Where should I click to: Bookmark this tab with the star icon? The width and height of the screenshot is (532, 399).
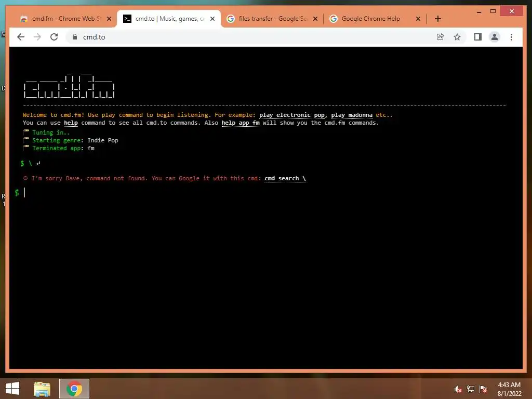[457, 37]
